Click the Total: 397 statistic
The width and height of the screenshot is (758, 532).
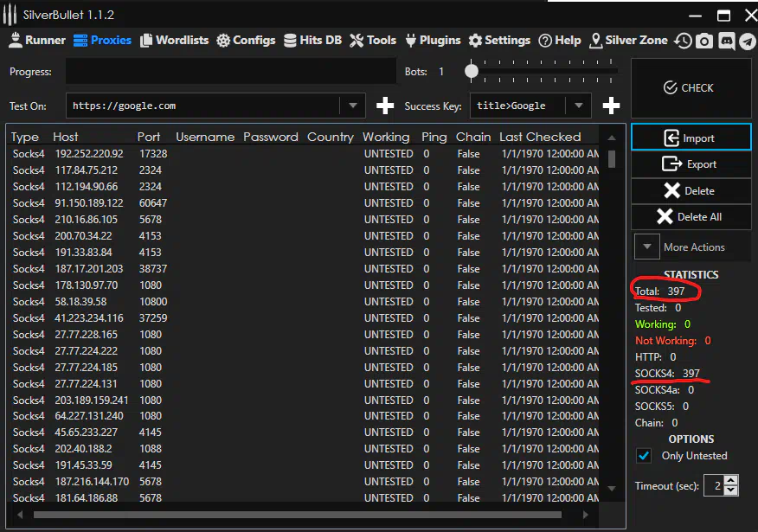pos(659,291)
